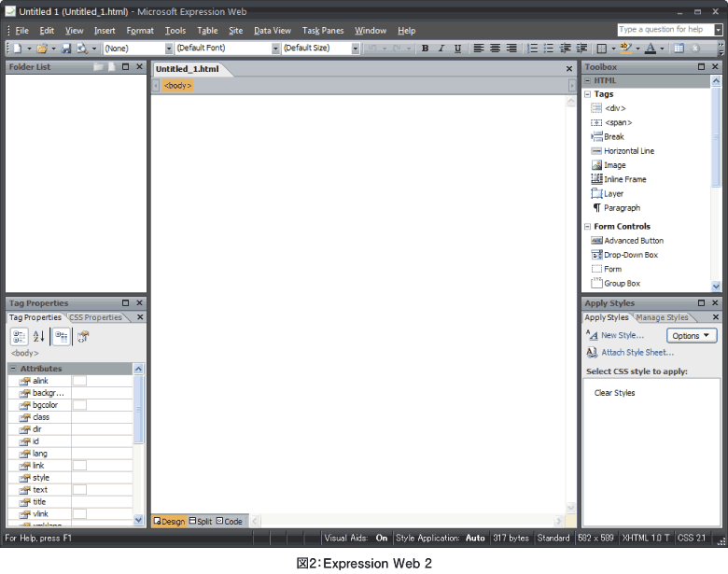Screen dimensions: 728x574
Task: Select Inline Frame in Toolbox
Action: 619,179
